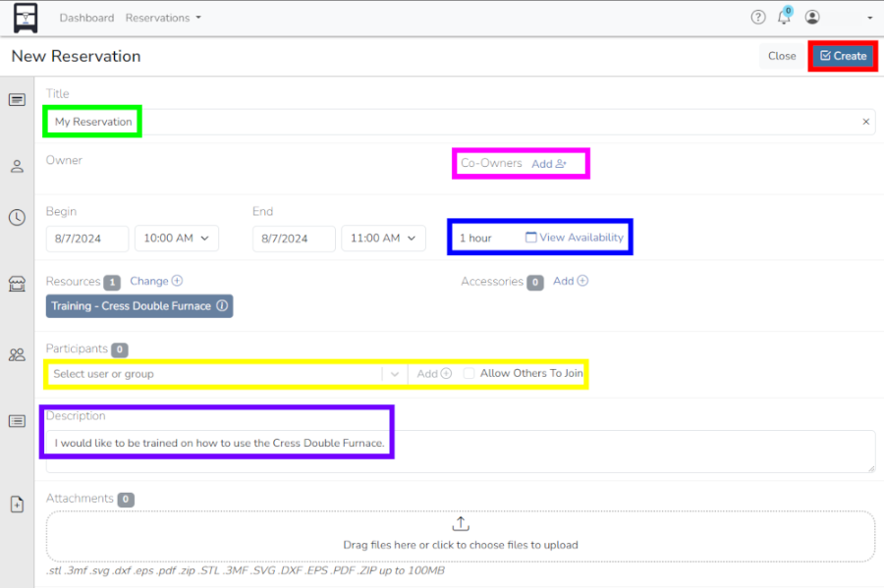Screen dimensions: 884x588
Task: Click the help question mark icon
Action: pos(757,18)
